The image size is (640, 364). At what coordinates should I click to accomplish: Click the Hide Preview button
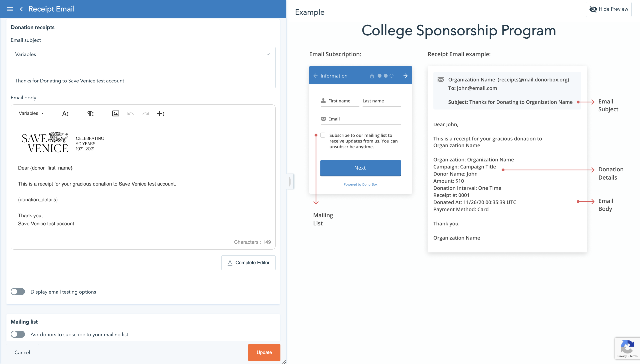point(608,9)
